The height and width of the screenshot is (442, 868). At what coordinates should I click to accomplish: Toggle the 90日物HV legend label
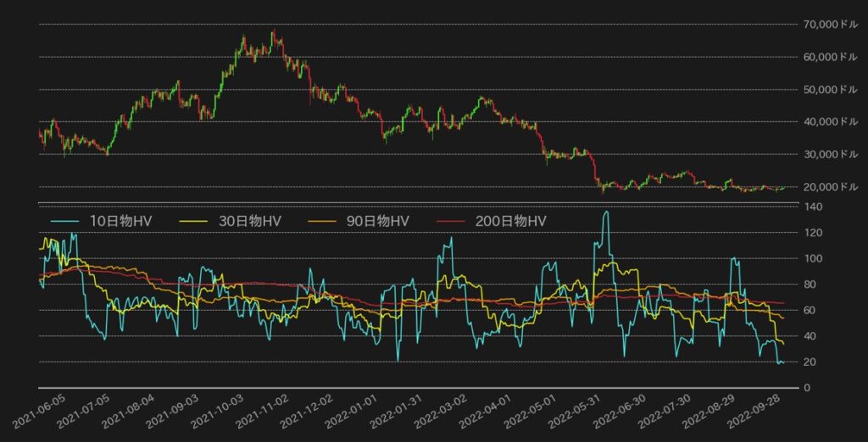[377, 221]
